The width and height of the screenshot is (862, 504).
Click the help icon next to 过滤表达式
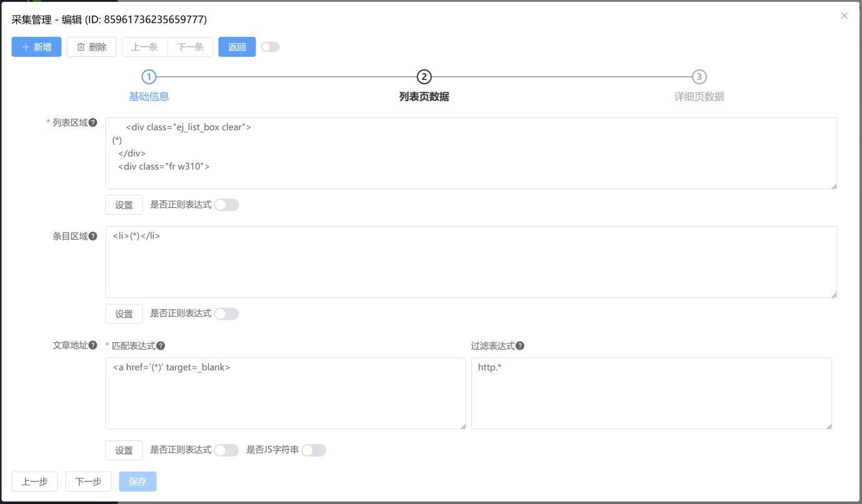[520, 346]
